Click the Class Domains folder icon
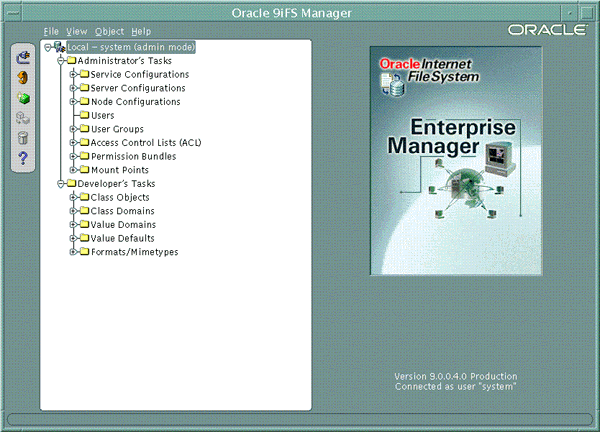The width and height of the screenshot is (600, 432). click(85, 210)
